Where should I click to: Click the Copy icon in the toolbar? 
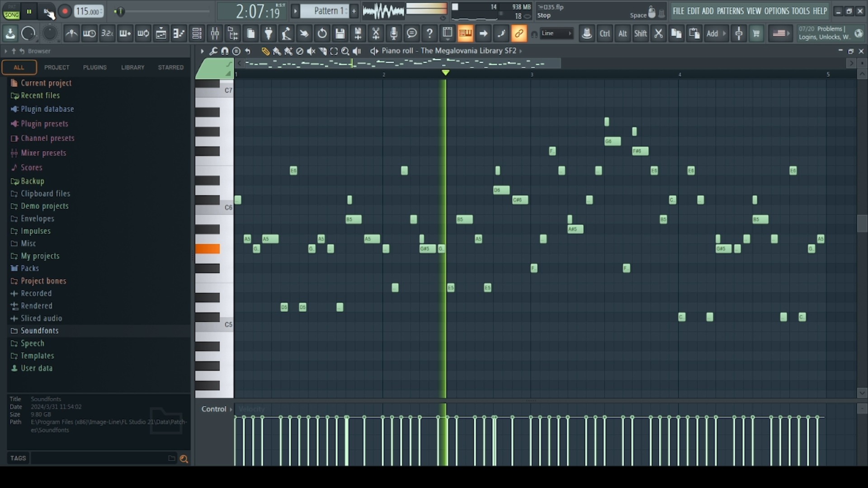click(676, 33)
